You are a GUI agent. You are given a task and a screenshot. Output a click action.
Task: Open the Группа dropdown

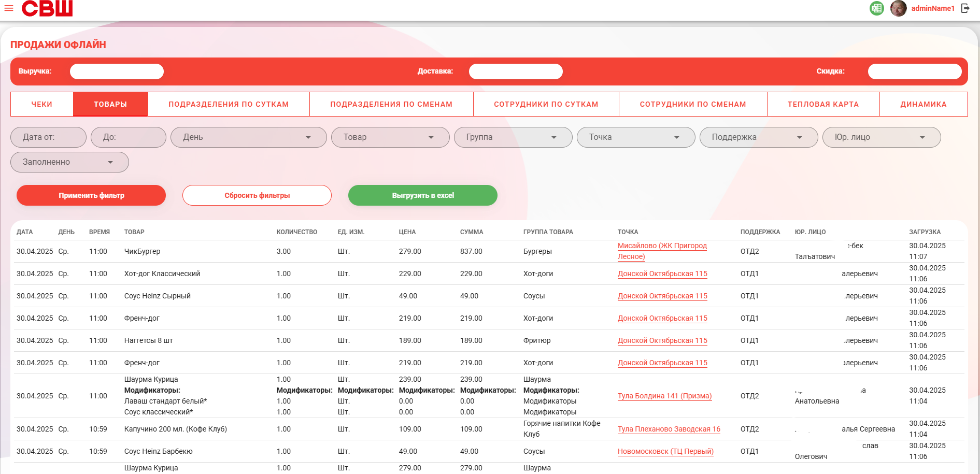tap(513, 137)
